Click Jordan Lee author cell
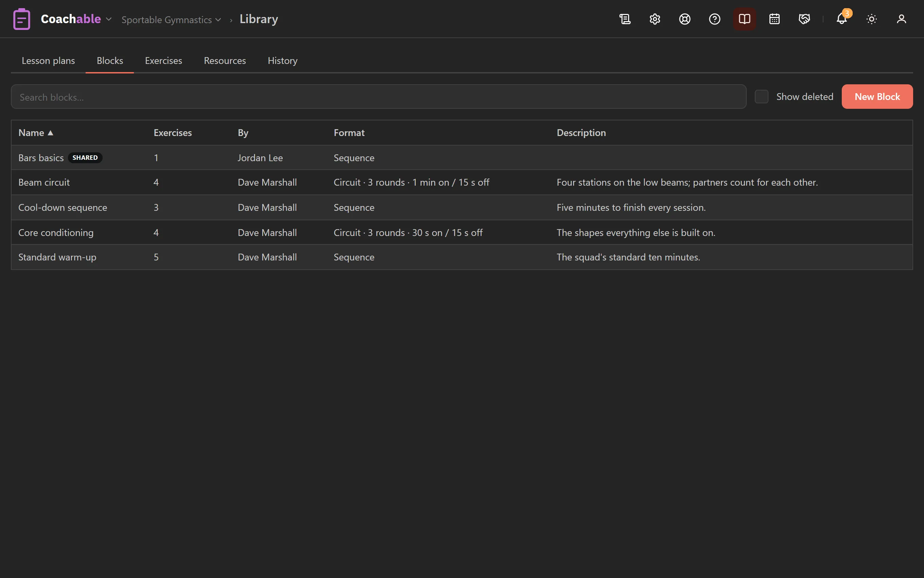Screen dimensions: 924x578 [260, 157]
